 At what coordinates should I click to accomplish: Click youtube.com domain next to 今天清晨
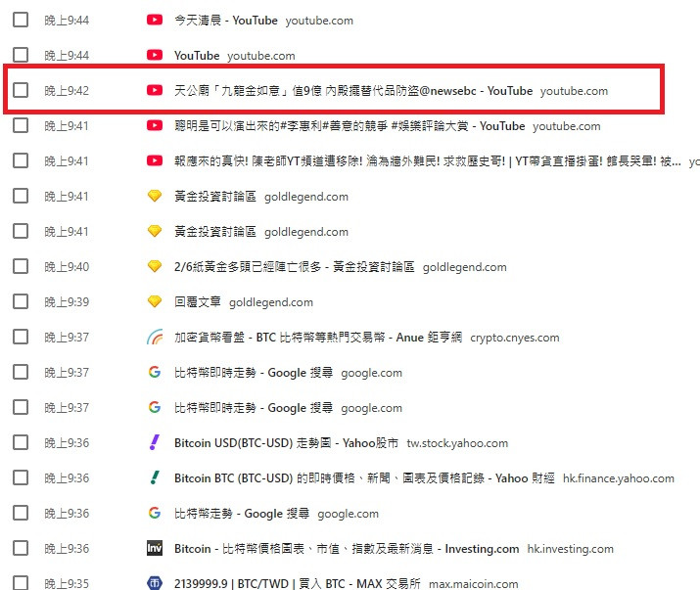coord(319,21)
